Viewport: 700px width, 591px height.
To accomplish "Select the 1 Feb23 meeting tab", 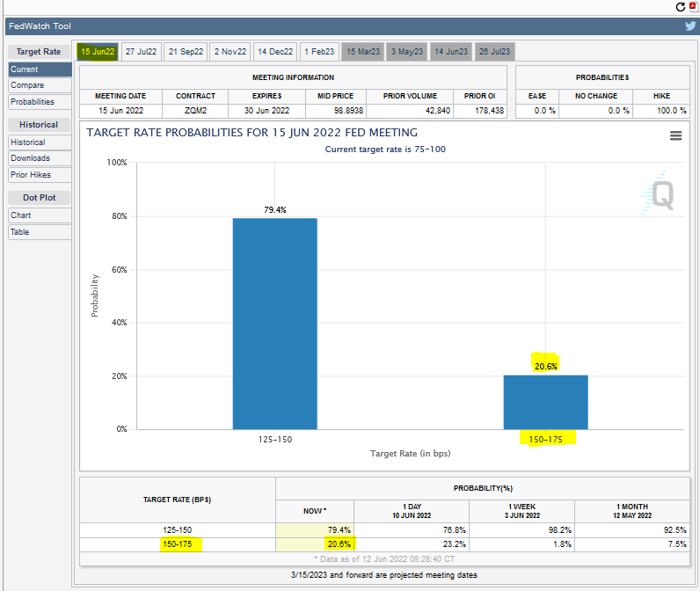I will (319, 52).
